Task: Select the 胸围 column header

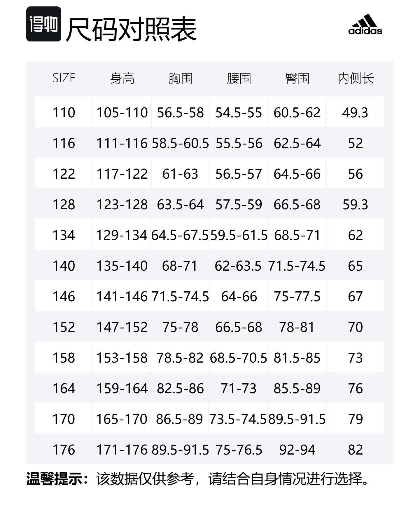Action: coord(181,78)
